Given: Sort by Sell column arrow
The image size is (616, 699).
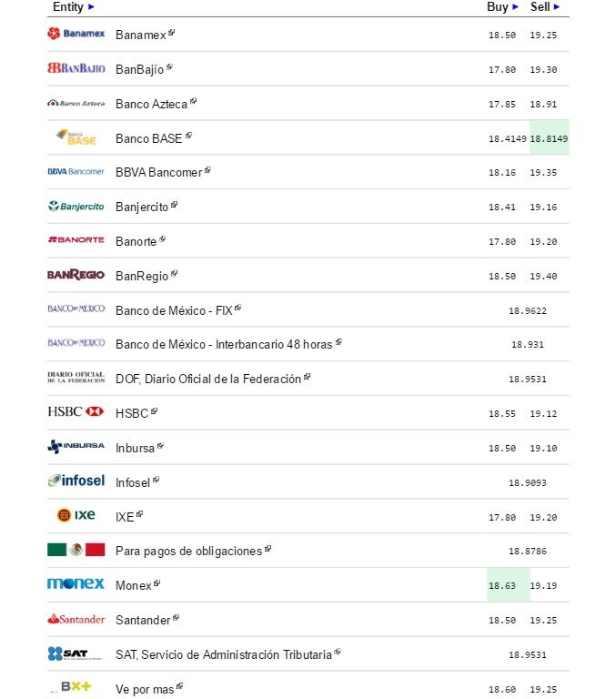Looking at the screenshot, I should pos(557,7).
